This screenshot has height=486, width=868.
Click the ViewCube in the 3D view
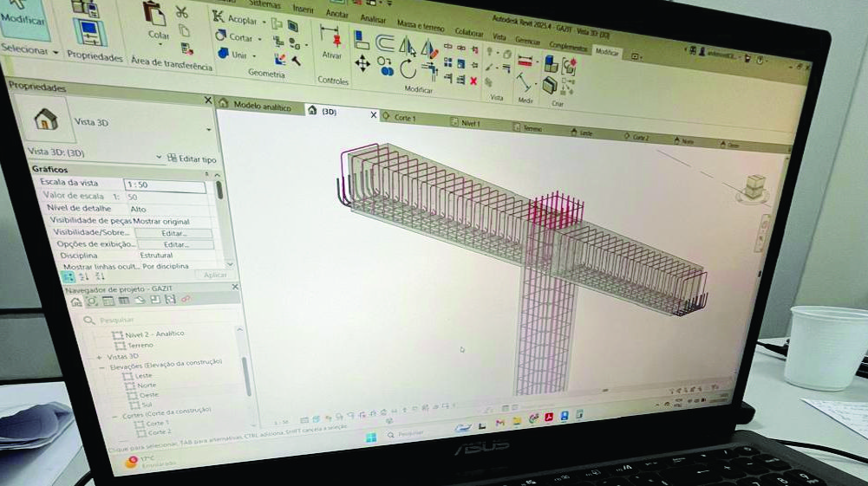tap(755, 187)
